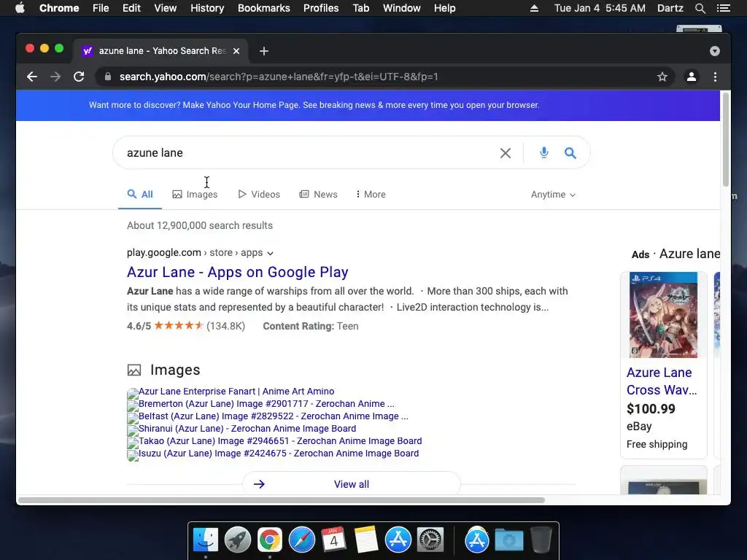Click the eject icon in menu bar
The image size is (747, 560).
534,8
